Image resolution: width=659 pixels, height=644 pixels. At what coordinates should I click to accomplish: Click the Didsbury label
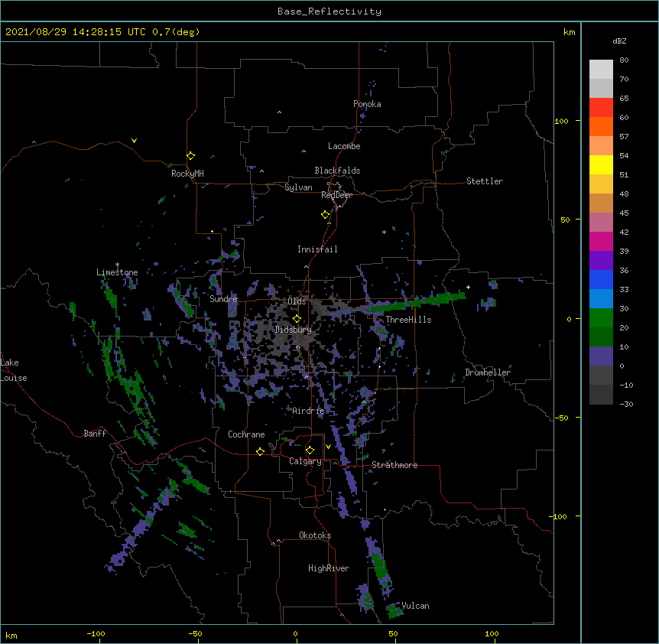294,330
